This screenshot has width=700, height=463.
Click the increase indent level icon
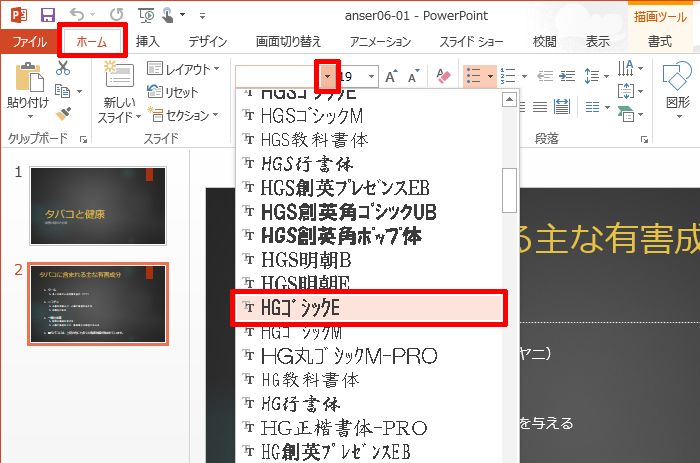point(567,76)
